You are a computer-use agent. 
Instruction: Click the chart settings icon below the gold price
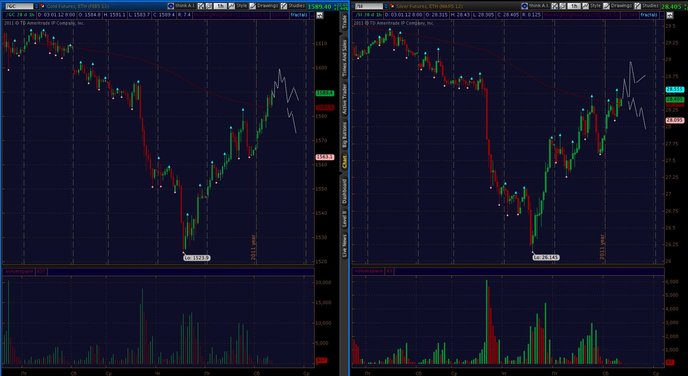tap(319, 15)
